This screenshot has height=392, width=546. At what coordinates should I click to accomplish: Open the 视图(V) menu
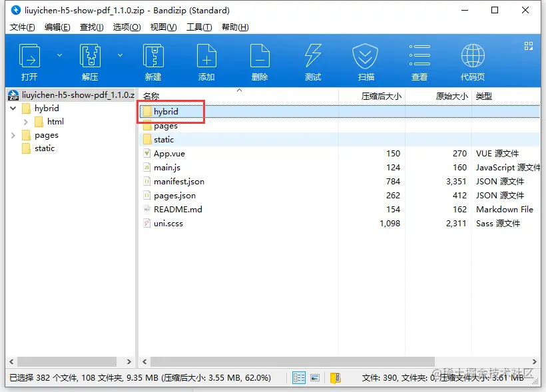163,27
